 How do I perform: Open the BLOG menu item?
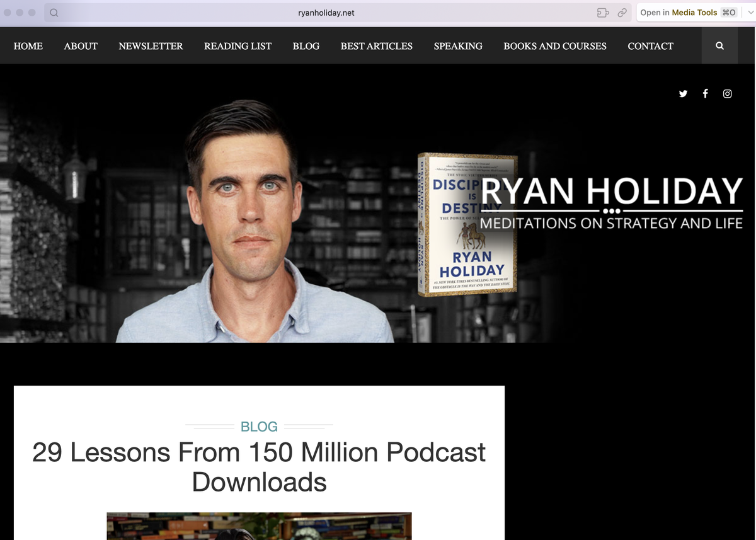[x=306, y=46]
